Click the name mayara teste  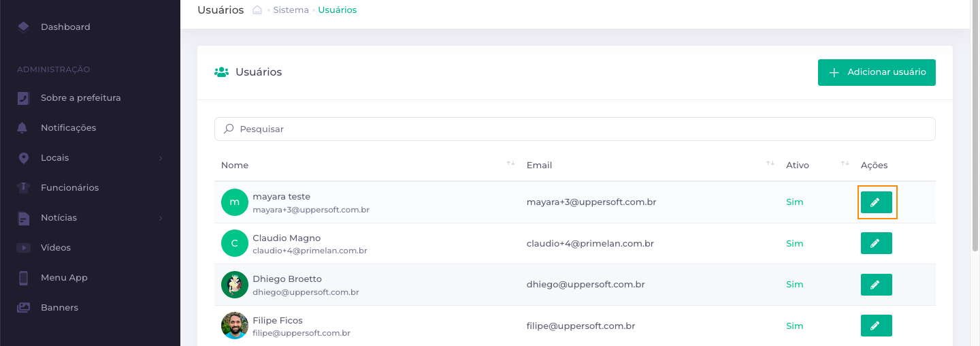(x=281, y=197)
